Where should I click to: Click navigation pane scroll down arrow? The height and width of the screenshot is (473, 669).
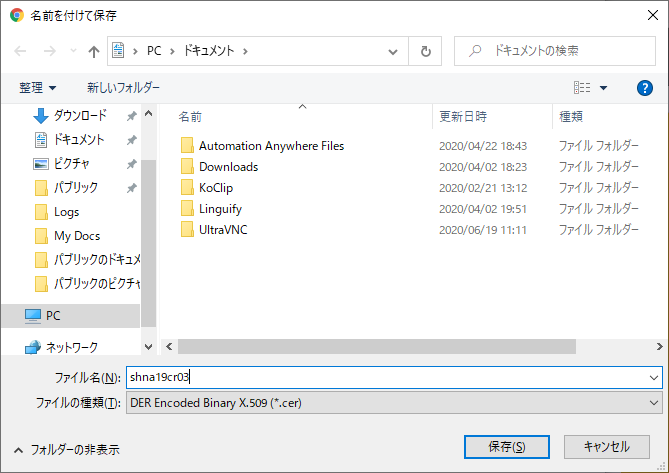tap(148, 347)
